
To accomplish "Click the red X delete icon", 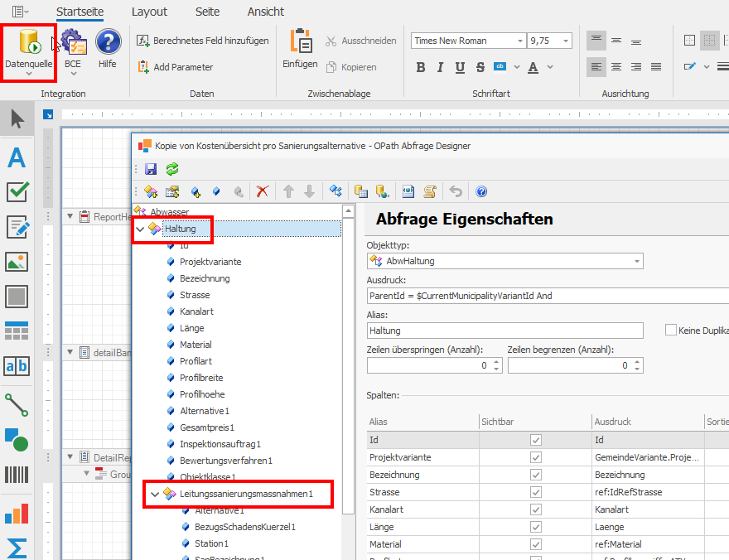I will click(x=263, y=191).
